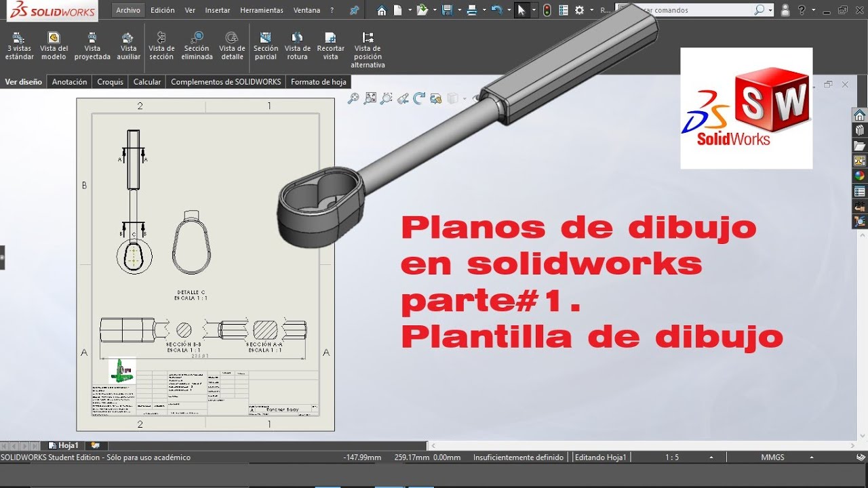Click Recortar vista tool
The width and height of the screenshot is (868, 488).
point(330,46)
